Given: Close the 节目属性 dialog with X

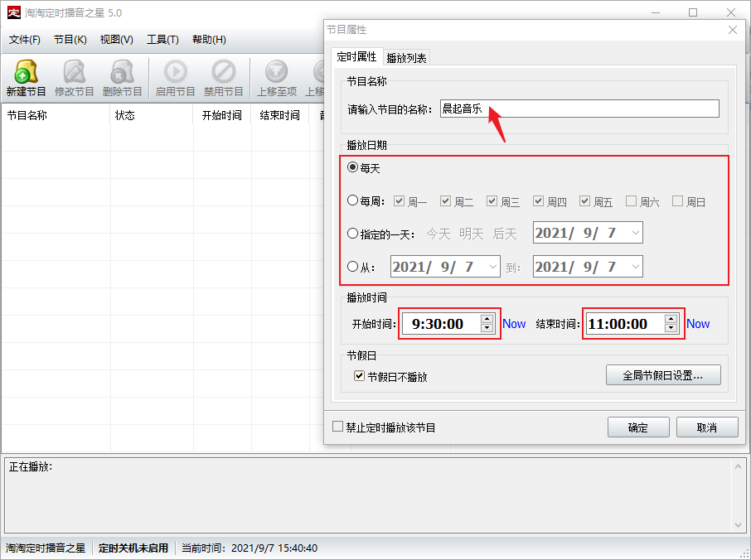Looking at the screenshot, I should click(x=732, y=30).
